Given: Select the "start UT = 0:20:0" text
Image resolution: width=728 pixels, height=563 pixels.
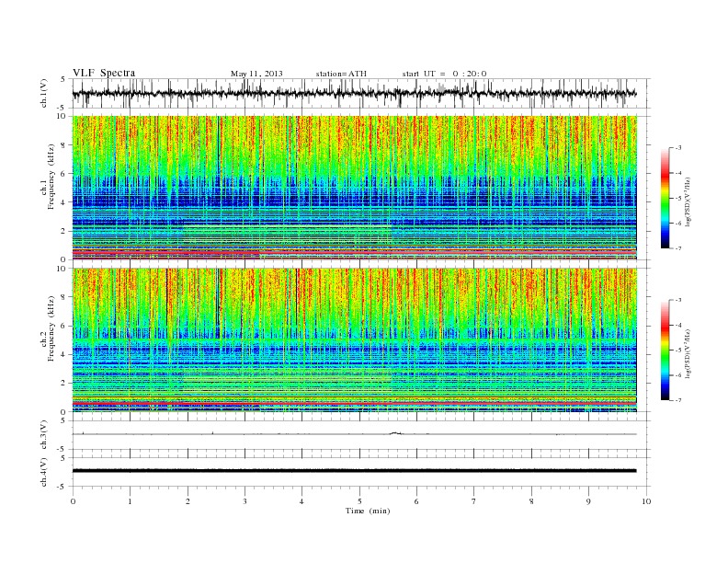Looking at the screenshot, I should (x=444, y=74).
